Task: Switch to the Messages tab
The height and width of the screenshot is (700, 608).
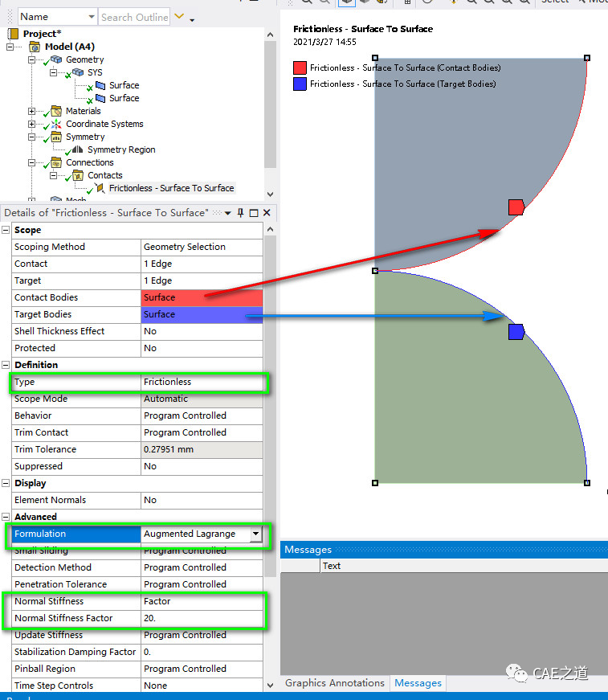Action: click(x=418, y=683)
